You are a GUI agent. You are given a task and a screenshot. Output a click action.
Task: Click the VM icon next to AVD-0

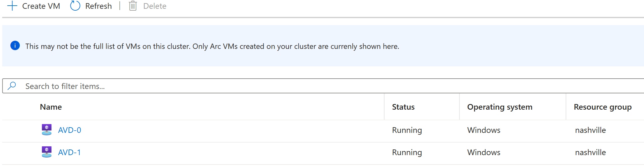(x=47, y=130)
